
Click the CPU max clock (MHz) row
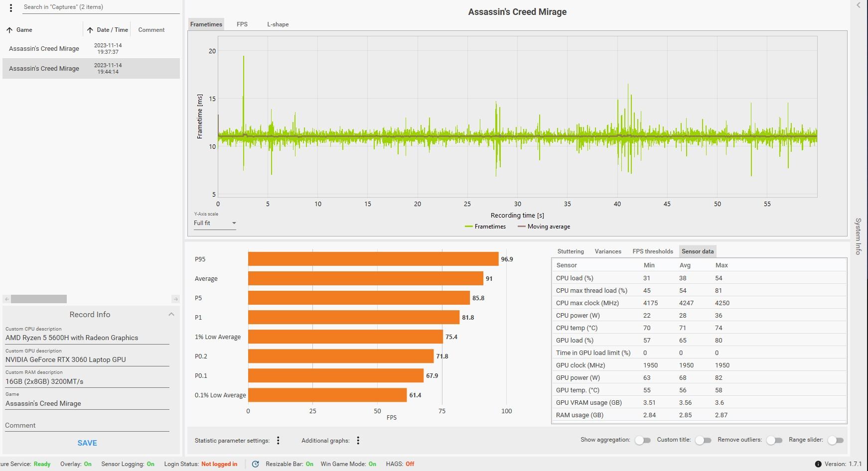pyautogui.click(x=699, y=303)
